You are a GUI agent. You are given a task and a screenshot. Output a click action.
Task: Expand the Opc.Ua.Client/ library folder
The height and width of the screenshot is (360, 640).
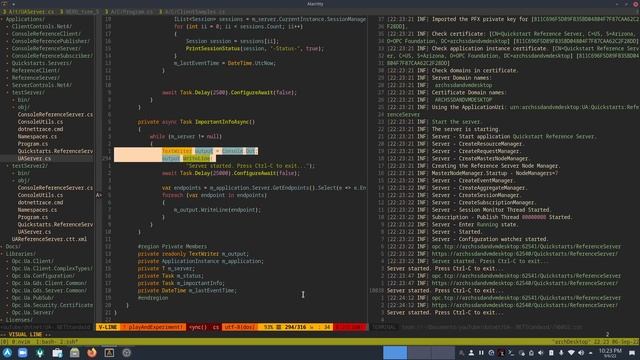click(x=33, y=261)
